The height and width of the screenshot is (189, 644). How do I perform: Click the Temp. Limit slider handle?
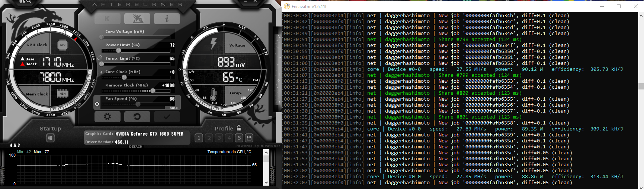(102, 64)
